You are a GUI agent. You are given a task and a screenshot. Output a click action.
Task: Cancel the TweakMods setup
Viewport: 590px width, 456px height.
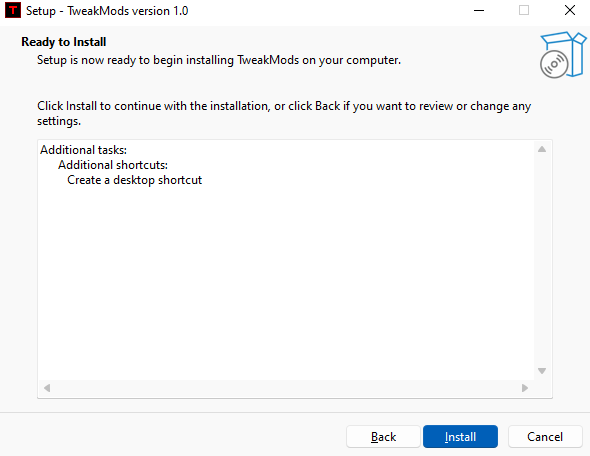(545, 436)
